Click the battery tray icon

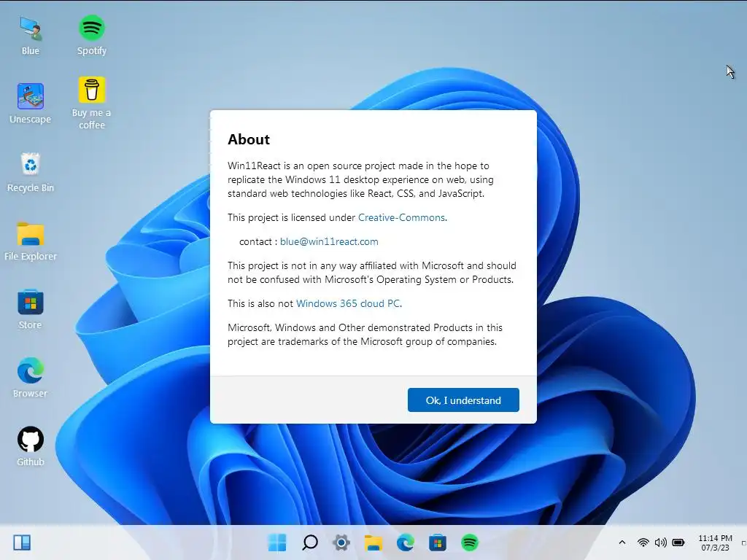click(x=678, y=542)
